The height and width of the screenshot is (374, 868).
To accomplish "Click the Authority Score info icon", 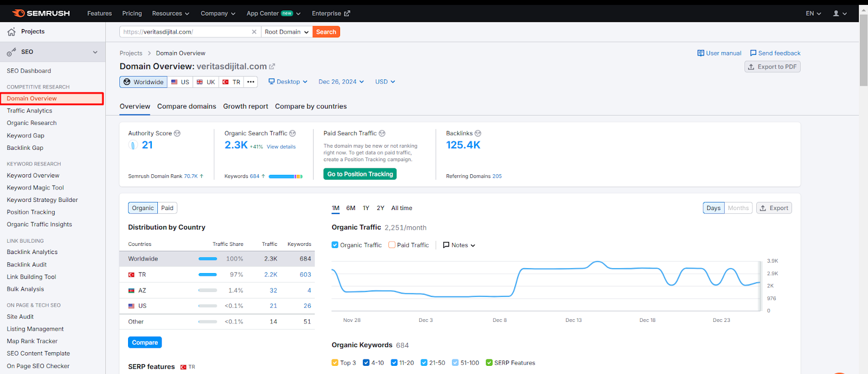I will (177, 134).
